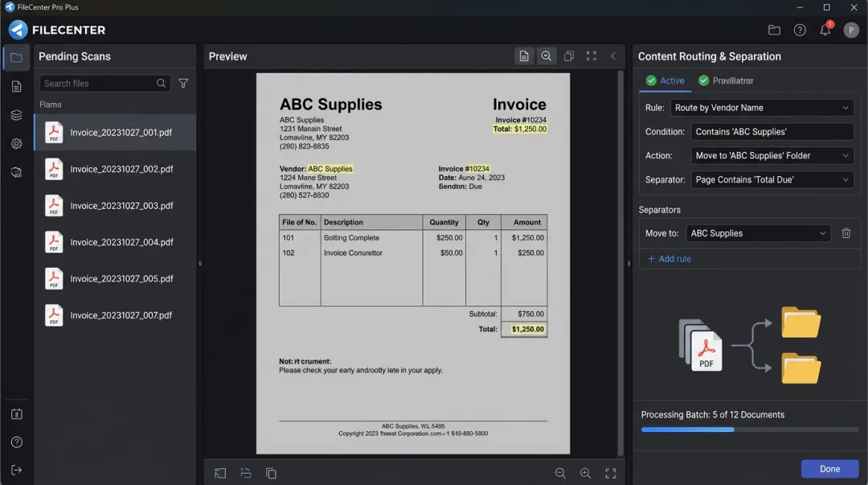Image resolution: width=868 pixels, height=485 pixels.
Task: Select Invoice_20231027_007.pdf
Action: pyautogui.click(x=115, y=315)
